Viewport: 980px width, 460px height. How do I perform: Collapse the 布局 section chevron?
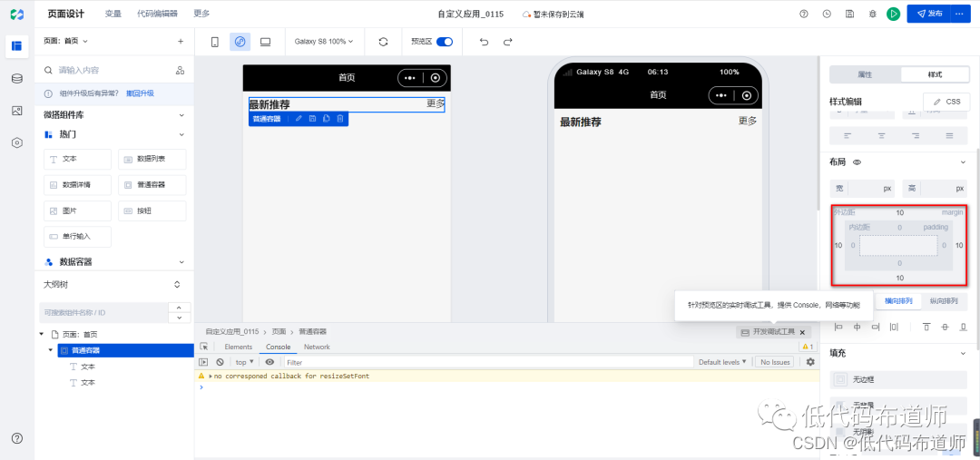tap(963, 162)
